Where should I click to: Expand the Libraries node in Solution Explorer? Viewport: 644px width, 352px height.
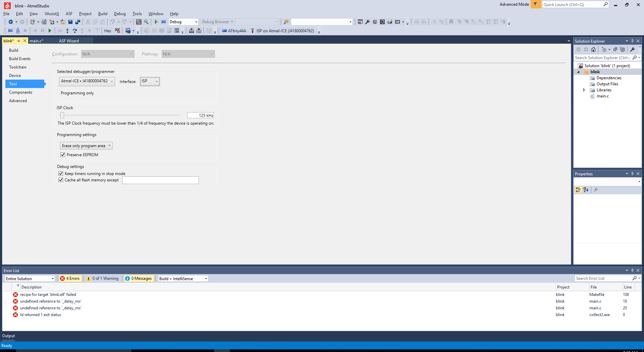point(584,90)
